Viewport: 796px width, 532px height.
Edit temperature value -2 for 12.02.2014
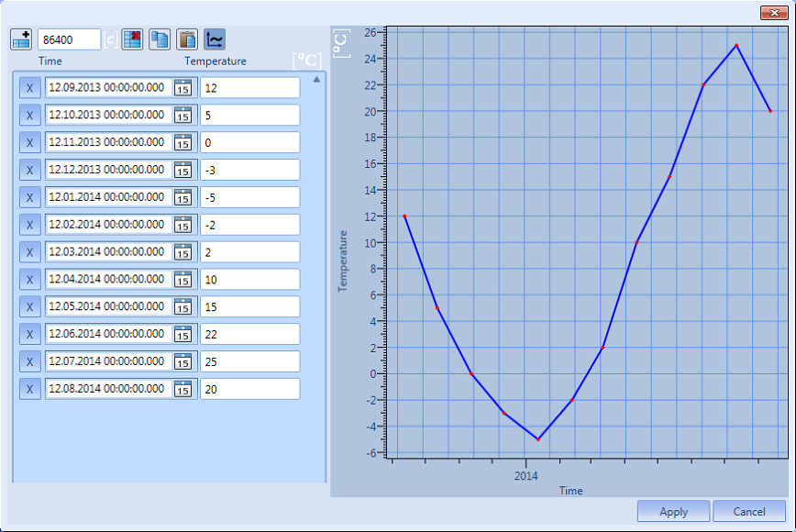point(249,225)
